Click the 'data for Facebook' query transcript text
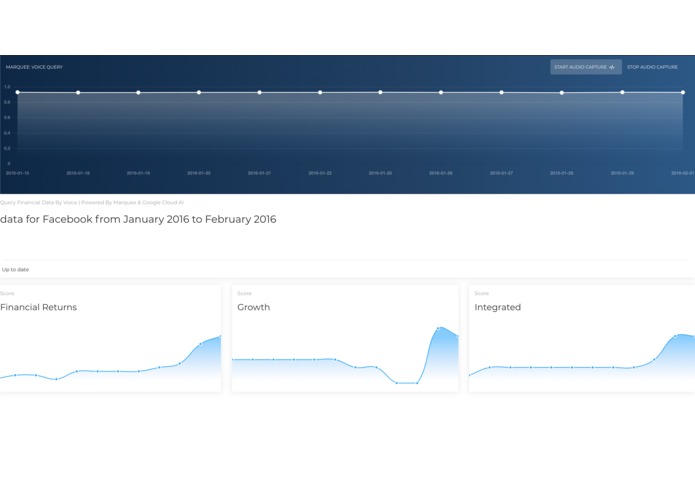The image size is (695, 494). pos(138,219)
